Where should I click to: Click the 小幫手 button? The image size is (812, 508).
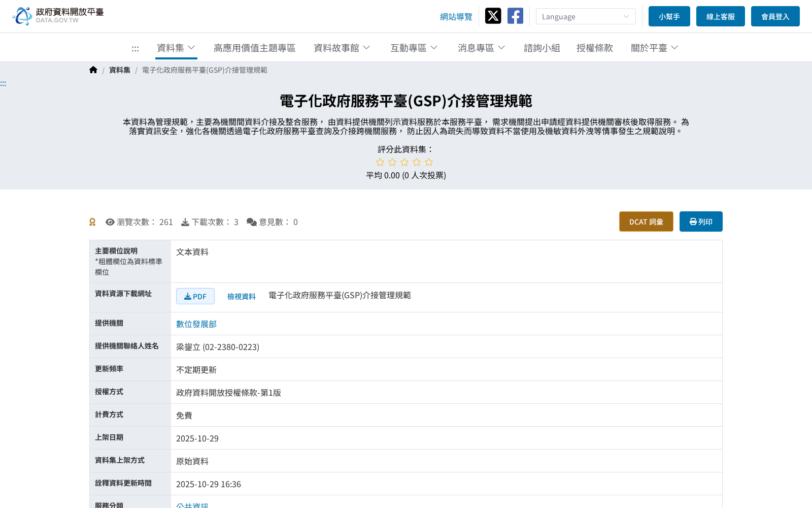pyautogui.click(x=669, y=16)
